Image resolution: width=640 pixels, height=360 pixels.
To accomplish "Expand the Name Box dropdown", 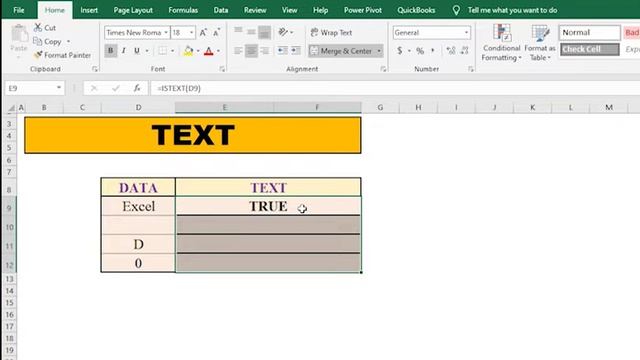I will pyautogui.click(x=59, y=88).
